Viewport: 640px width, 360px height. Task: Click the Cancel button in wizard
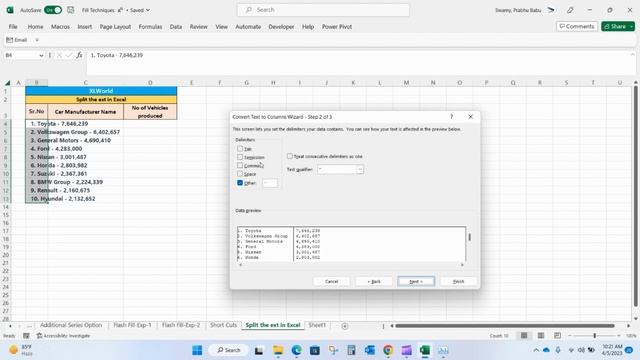(331, 281)
